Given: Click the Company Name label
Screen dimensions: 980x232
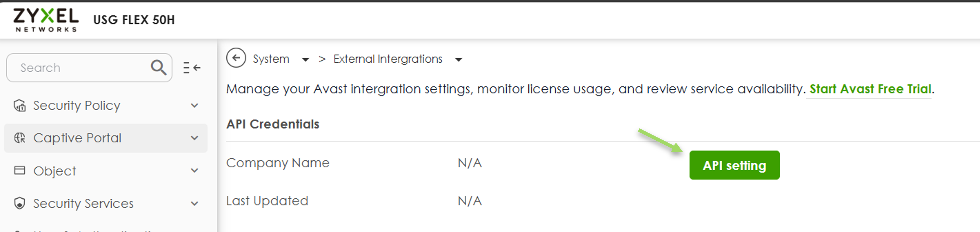Looking at the screenshot, I should coord(278,163).
